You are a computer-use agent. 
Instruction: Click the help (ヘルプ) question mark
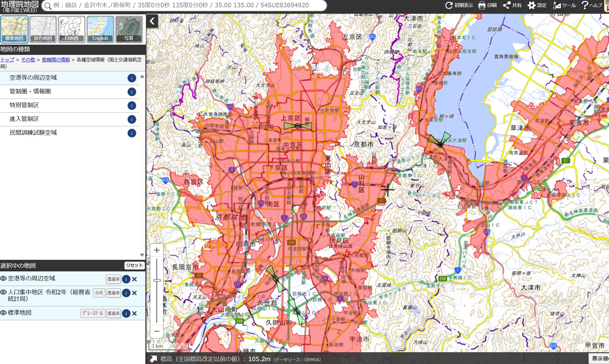point(585,5)
